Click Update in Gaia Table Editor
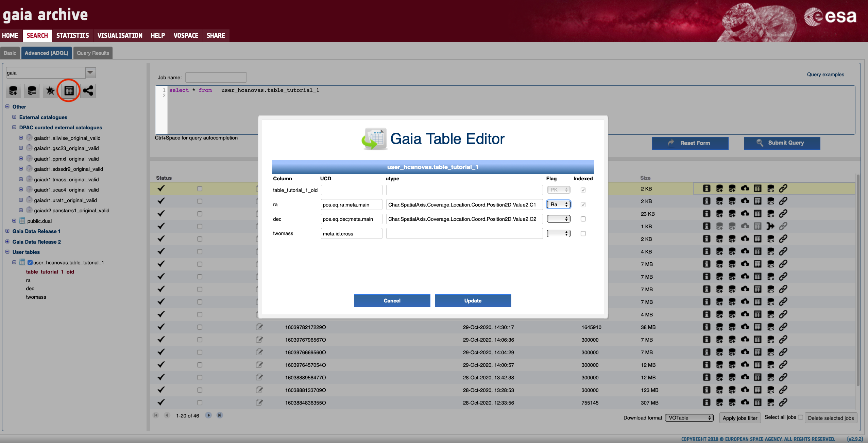The width and height of the screenshot is (868, 443). (473, 301)
